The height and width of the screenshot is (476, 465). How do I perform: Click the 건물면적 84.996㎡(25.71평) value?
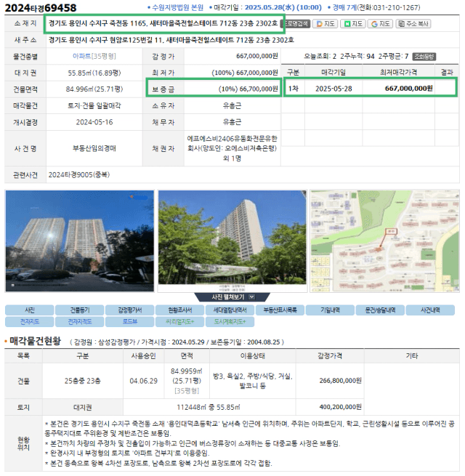point(94,89)
